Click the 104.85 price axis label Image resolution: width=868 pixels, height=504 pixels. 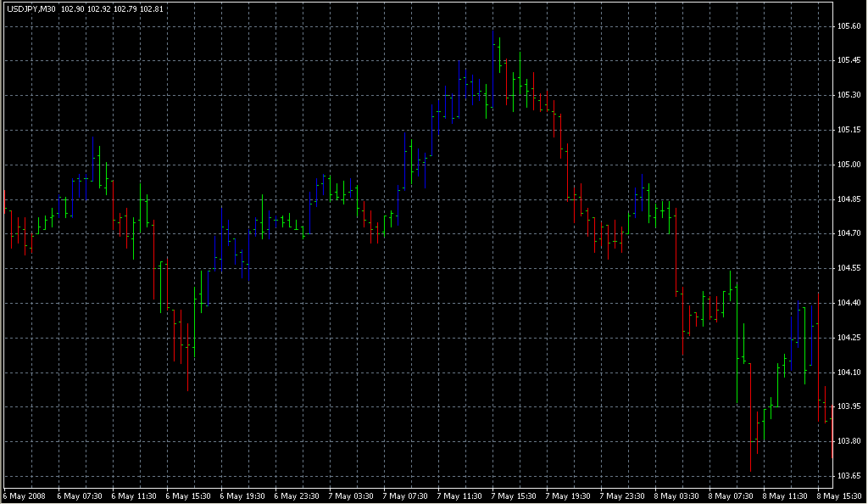[x=849, y=199]
